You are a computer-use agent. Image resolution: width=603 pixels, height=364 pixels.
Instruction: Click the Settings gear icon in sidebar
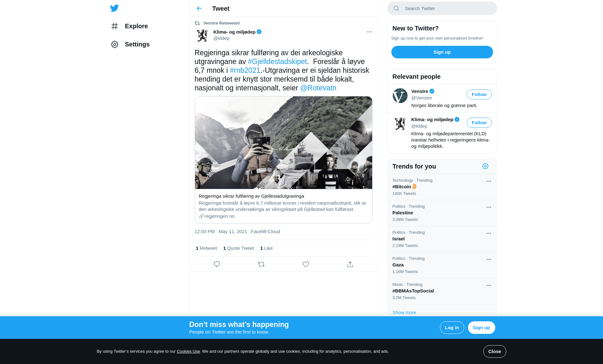(115, 44)
